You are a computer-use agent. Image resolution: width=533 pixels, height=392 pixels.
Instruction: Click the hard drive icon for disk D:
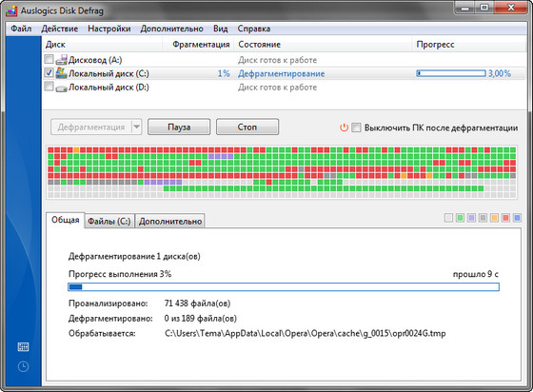pos(62,88)
